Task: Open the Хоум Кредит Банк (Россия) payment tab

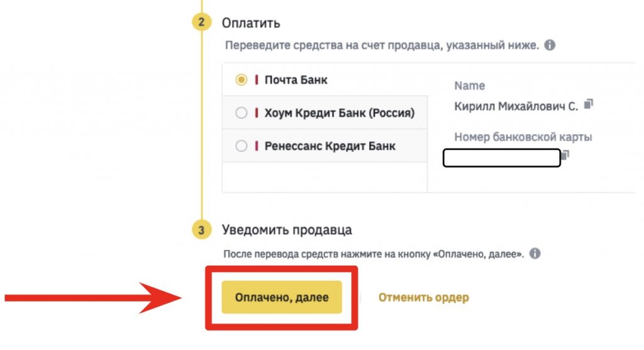Action: (340, 113)
